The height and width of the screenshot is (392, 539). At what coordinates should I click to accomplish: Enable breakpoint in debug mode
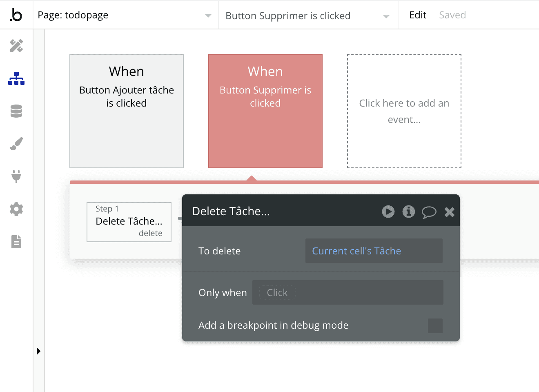pos(435,325)
